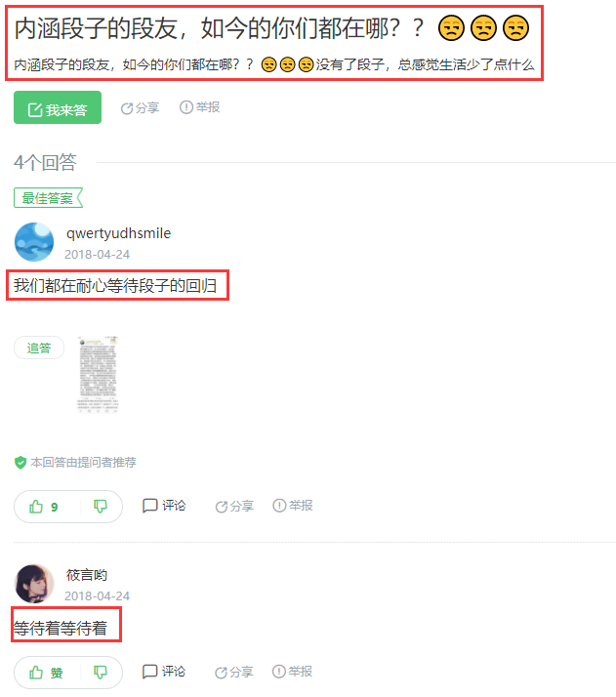Image resolution: width=616 pixels, height=697 pixels.
Task: Open 评论 comments on 筱言哟's answer
Action: click(164, 672)
